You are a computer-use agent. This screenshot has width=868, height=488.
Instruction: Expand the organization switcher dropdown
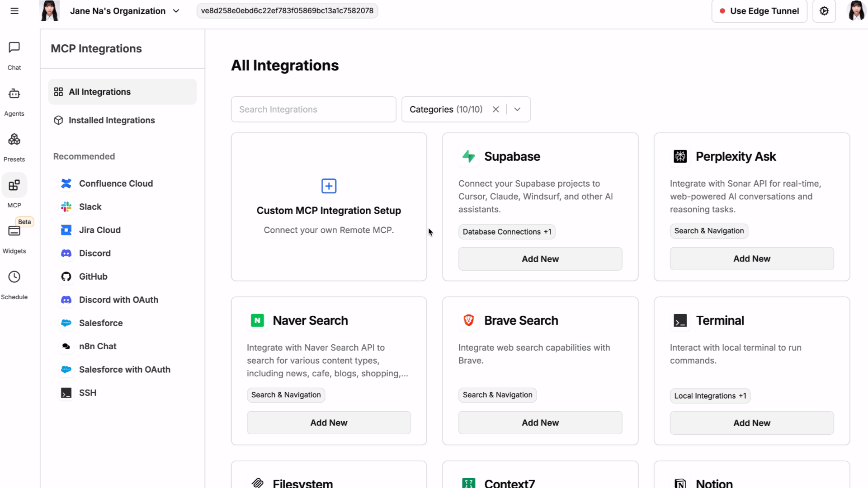click(x=176, y=11)
